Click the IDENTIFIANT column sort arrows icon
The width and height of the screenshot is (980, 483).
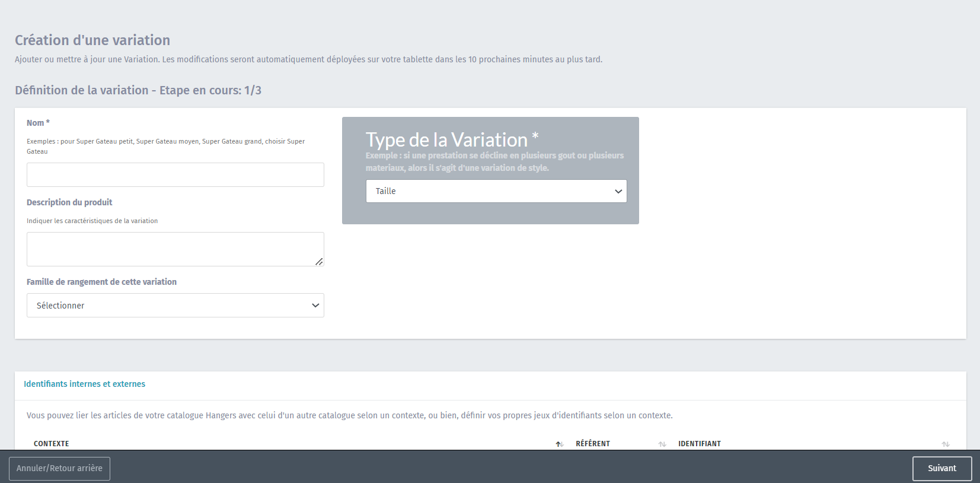pyautogui.click(x=946, y=444)
